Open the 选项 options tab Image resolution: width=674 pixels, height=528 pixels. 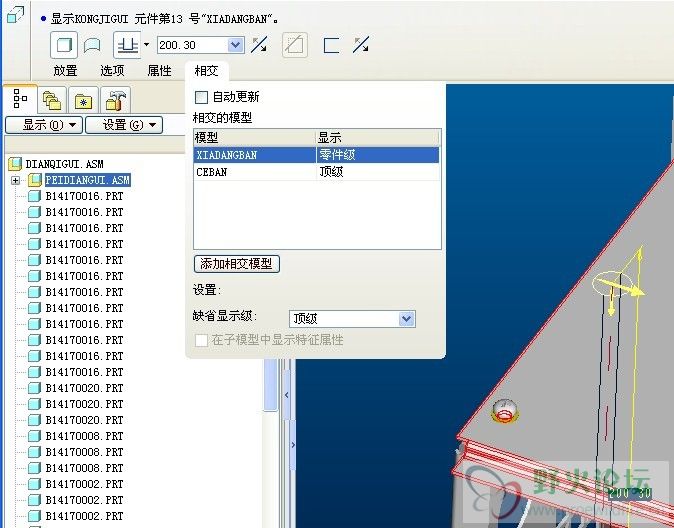click(x=112, y=71)
